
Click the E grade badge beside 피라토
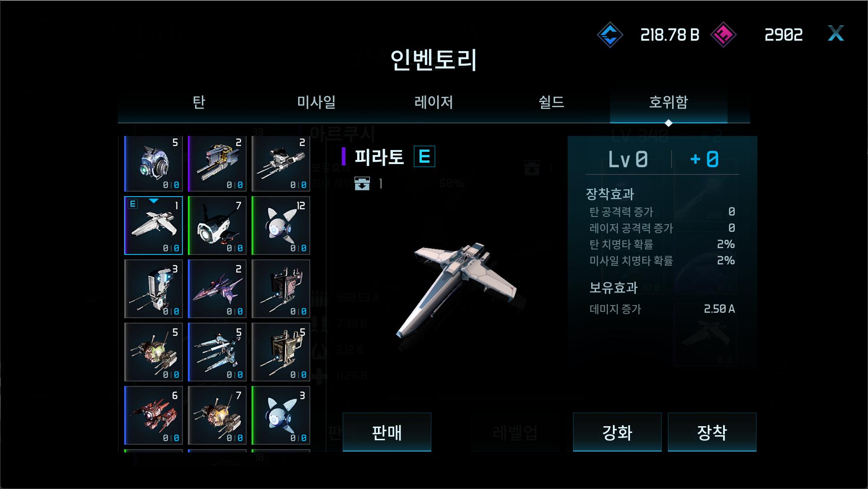(x=425, y=156)
